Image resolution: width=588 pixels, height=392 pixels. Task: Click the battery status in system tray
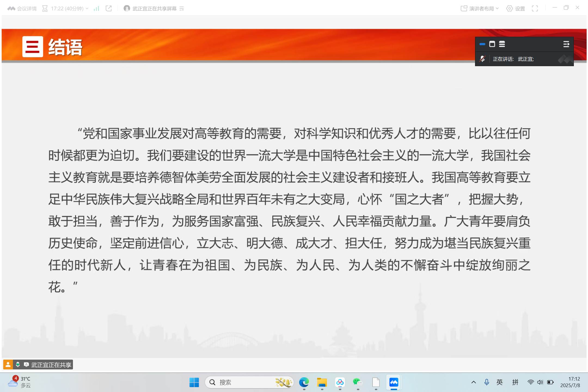point(550,382)
